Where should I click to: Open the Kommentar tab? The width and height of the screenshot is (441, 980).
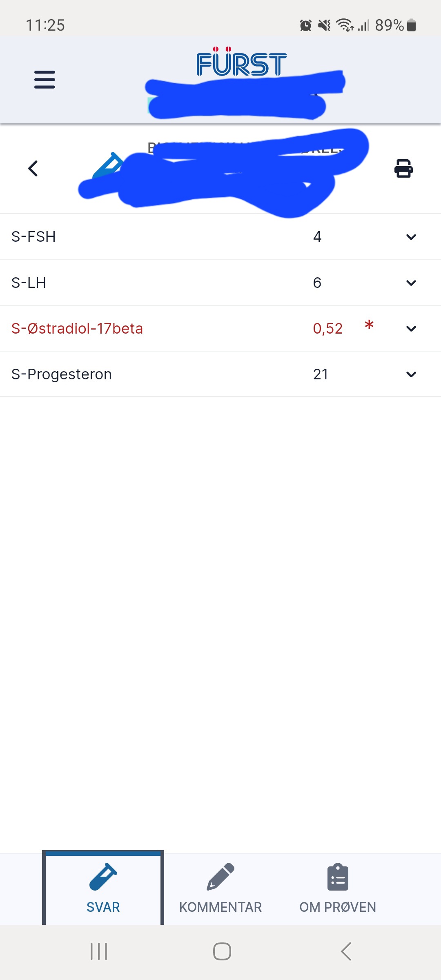[220, 888]
